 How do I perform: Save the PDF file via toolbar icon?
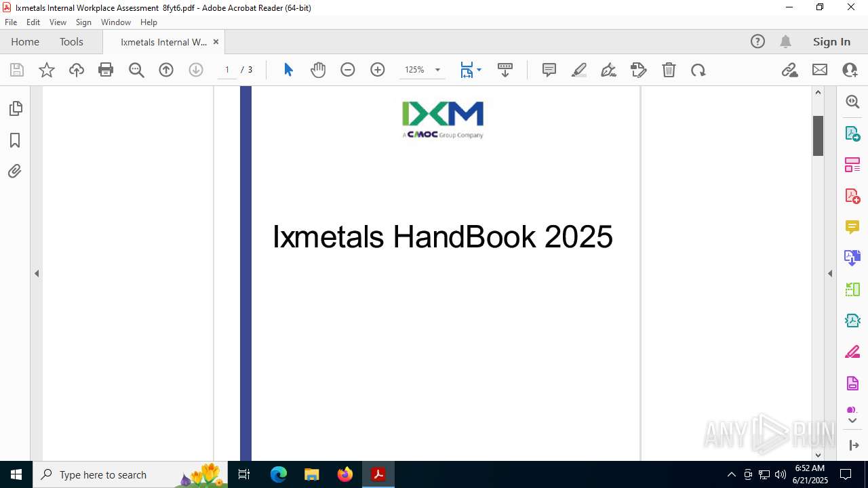17,70
